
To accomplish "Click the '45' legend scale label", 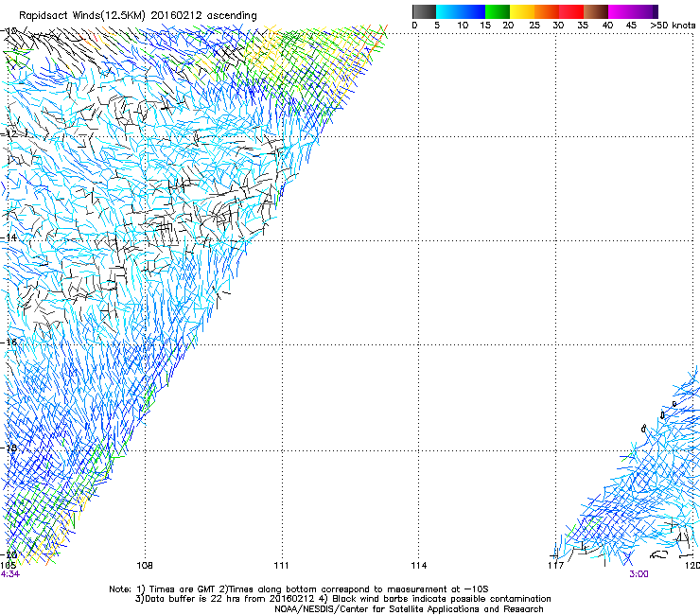I will [x=631, y=26].
